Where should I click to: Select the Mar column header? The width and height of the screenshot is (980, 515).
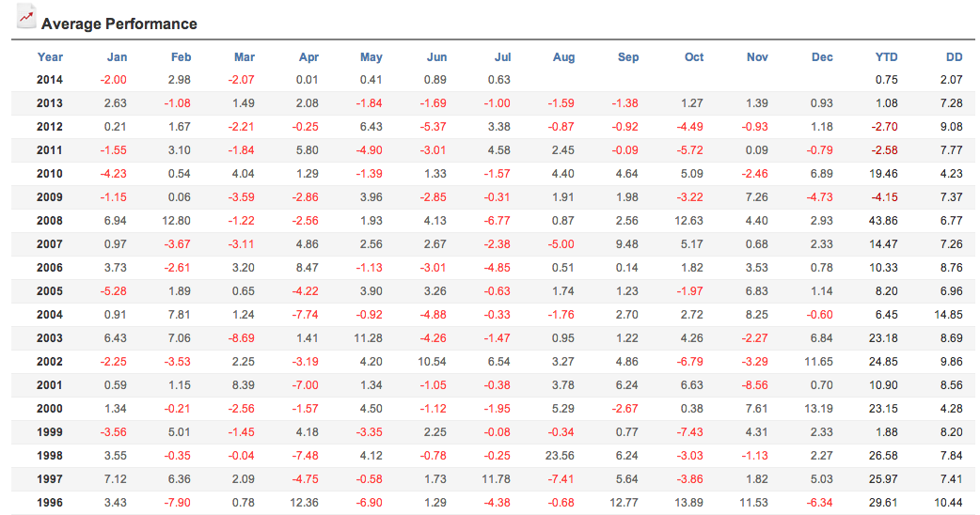click(x=245, y=56)
